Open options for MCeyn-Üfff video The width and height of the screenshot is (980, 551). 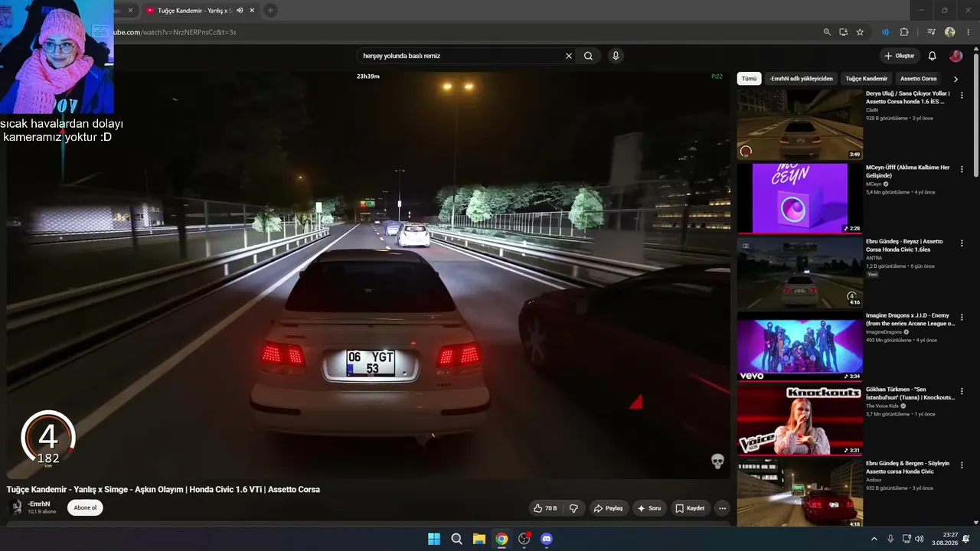point(962,169)
